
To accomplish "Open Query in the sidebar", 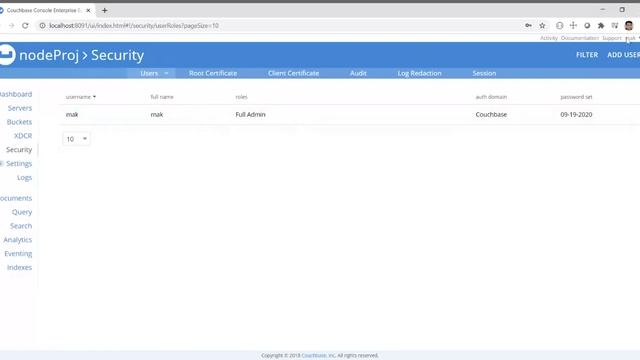I will [22, 212].
